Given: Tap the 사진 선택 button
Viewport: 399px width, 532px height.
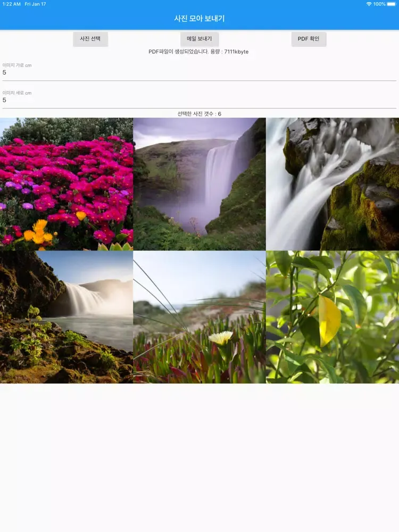Looking at the screenshot, I should [x=90, y=39].
